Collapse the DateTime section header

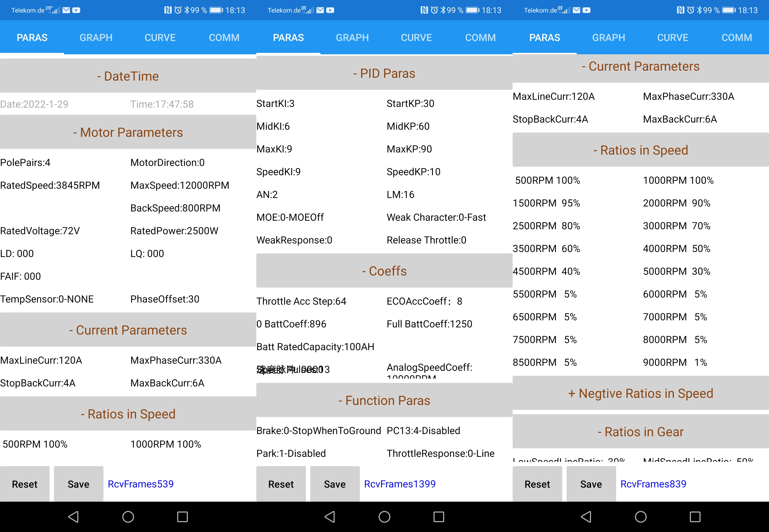[128, 76]
